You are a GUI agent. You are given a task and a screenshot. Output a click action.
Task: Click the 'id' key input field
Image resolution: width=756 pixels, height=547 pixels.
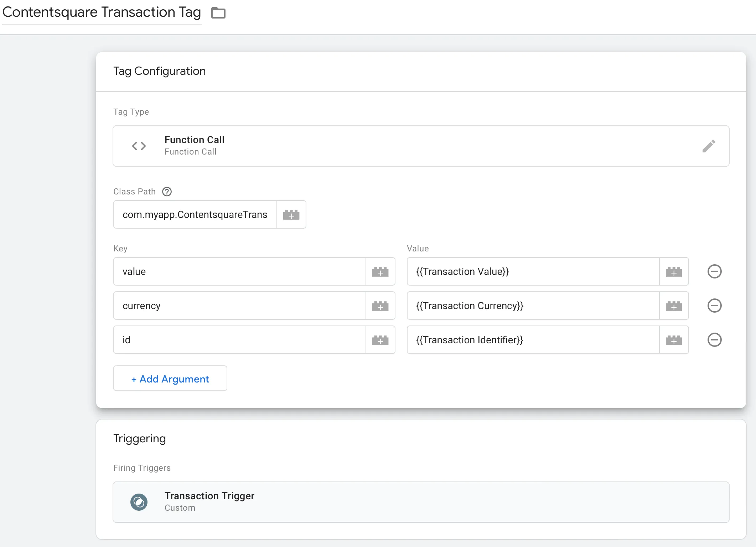pyautogui.click(x=239, y=340)
